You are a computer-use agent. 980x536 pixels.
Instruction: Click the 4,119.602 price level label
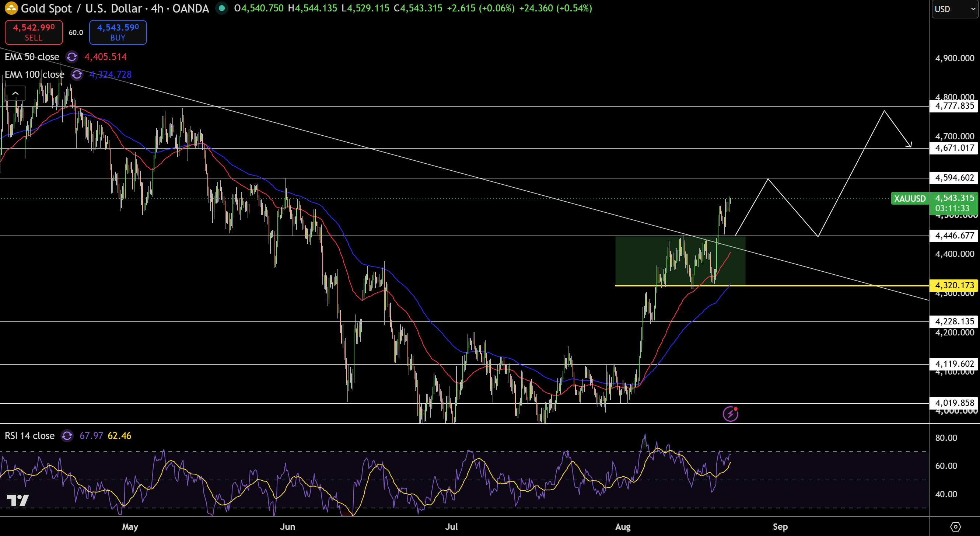click(x=954, y=364)
